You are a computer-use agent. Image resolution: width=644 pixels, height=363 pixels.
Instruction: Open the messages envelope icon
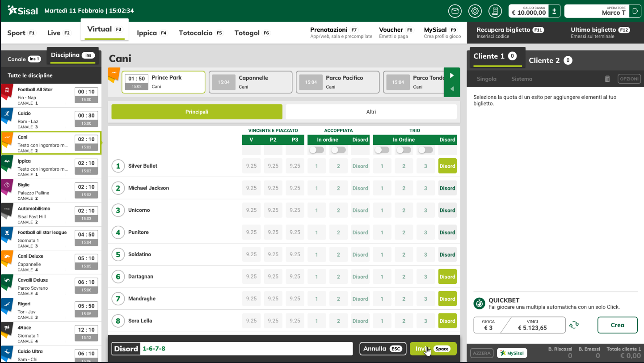pyautogui.click(x=455, y=11)
